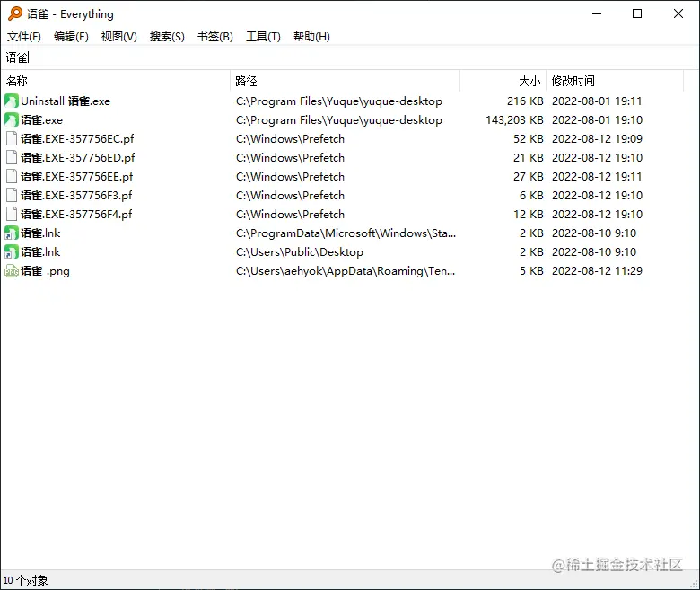This screenshot has width=700, height=590.
Task: Maximize the Everything window
Action: tap(637, 13)
